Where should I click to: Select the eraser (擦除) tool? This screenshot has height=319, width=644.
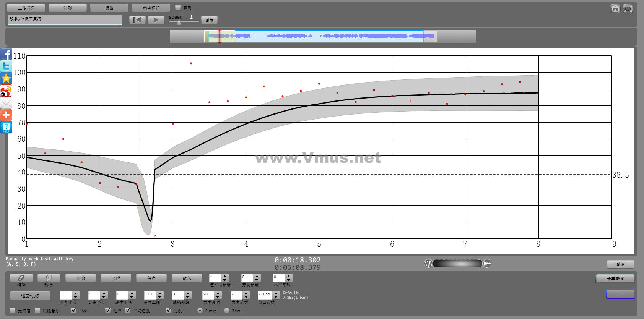21,278
